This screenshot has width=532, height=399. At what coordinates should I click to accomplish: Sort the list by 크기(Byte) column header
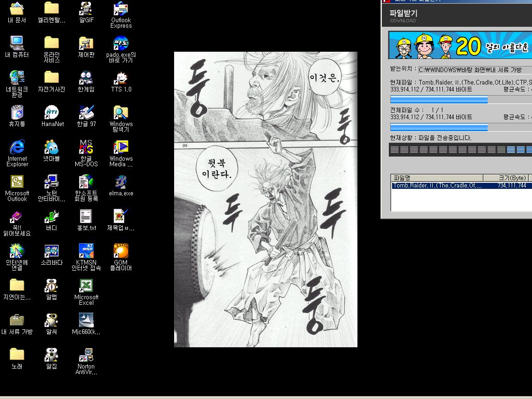[x=506, y=178]
